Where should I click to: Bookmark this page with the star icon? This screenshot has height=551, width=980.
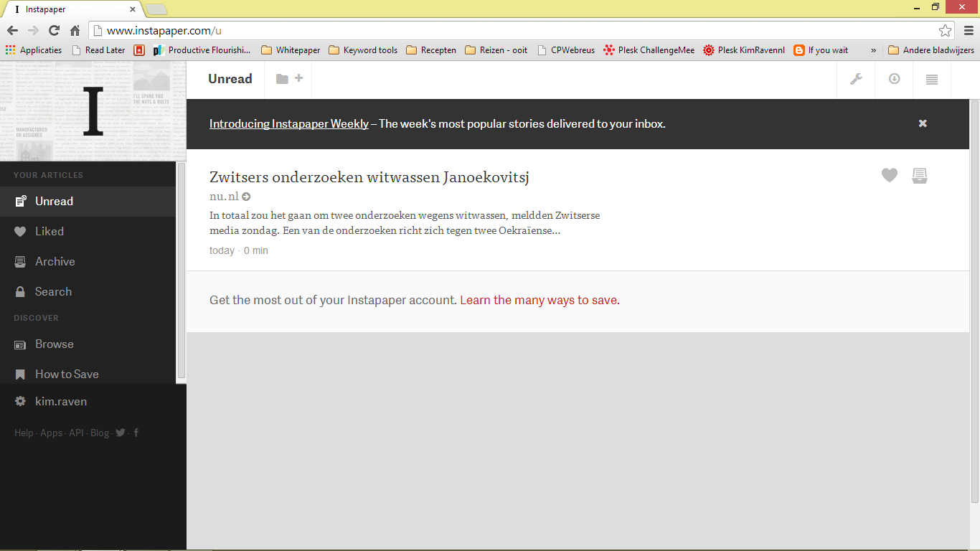(945, 30)
